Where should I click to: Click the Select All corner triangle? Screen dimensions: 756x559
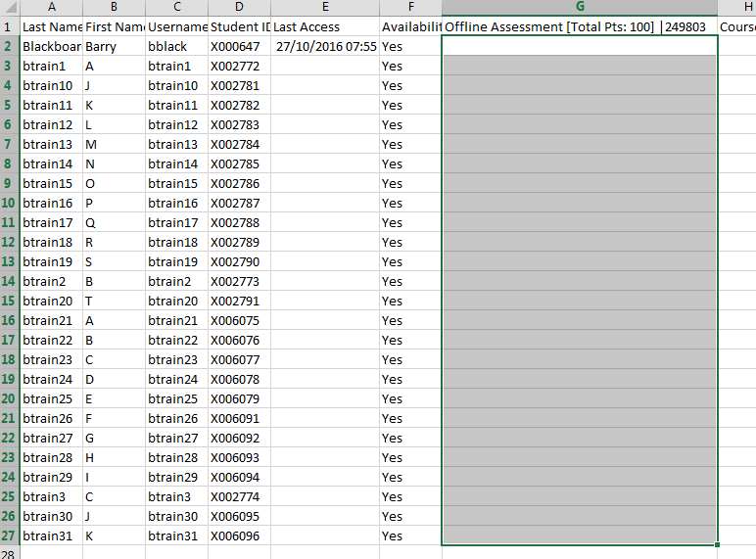pos(10,7)
